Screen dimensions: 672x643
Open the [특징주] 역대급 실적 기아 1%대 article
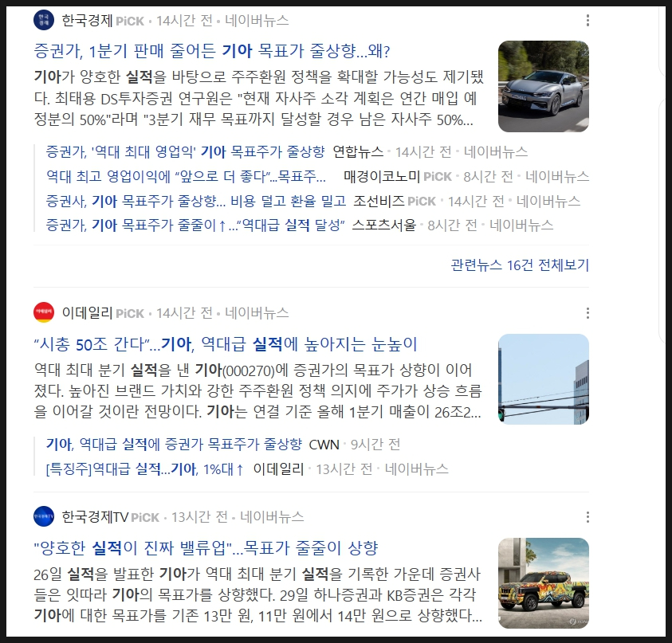point(145,469)
